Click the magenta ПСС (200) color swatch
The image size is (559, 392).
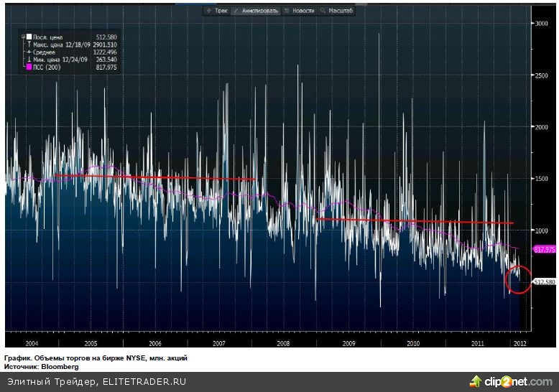(28, 67)
